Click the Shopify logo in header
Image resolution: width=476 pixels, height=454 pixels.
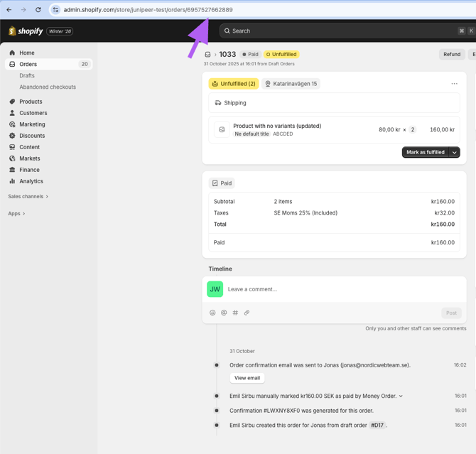[26, 31]
